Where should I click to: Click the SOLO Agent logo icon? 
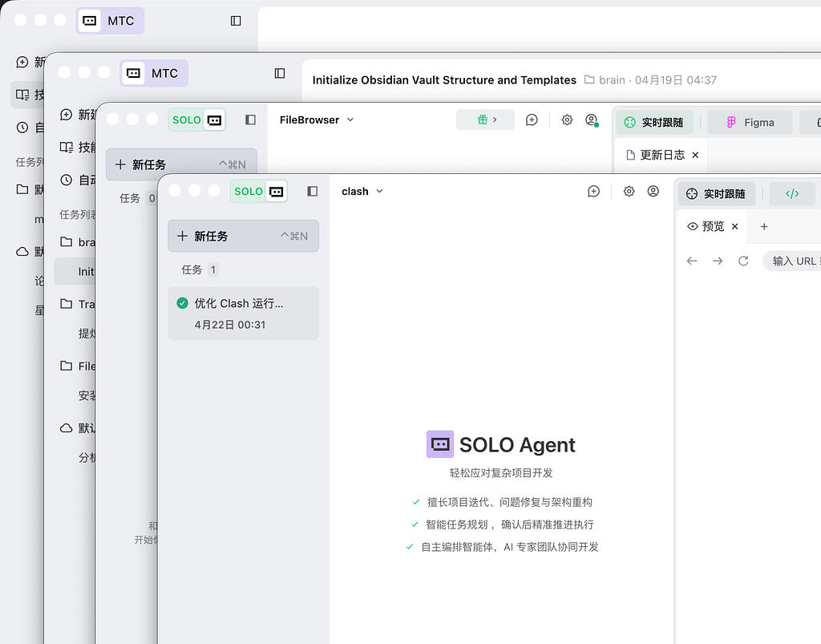click(x=440, y=444)
